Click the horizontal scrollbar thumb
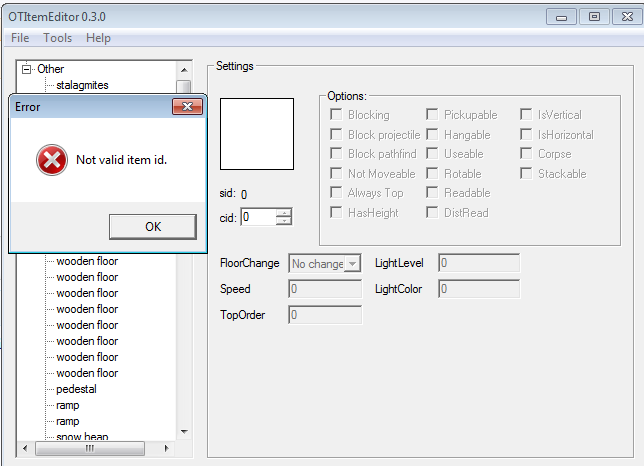The width and height of the screenshot is (644, 466). click(90, 448)
